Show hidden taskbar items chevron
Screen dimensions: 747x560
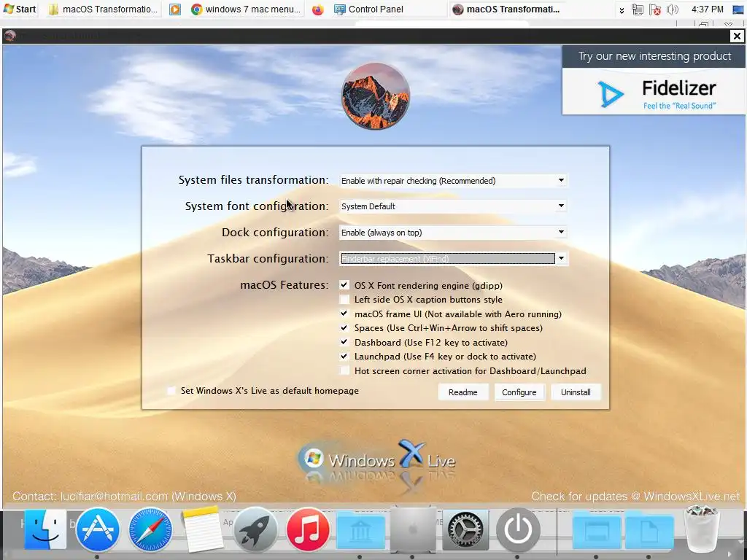pos(622,10)
